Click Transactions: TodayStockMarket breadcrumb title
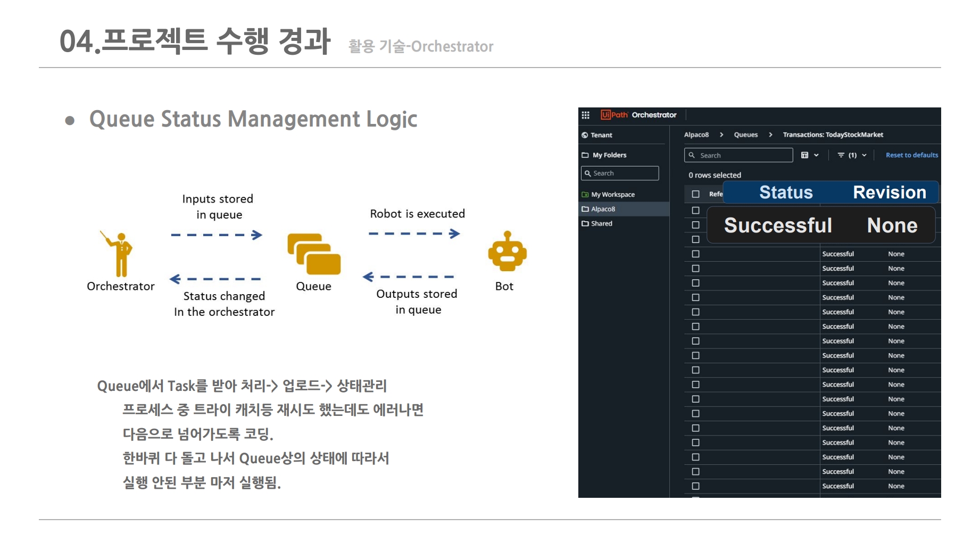The image size is (980, 551). coord(833,135)
